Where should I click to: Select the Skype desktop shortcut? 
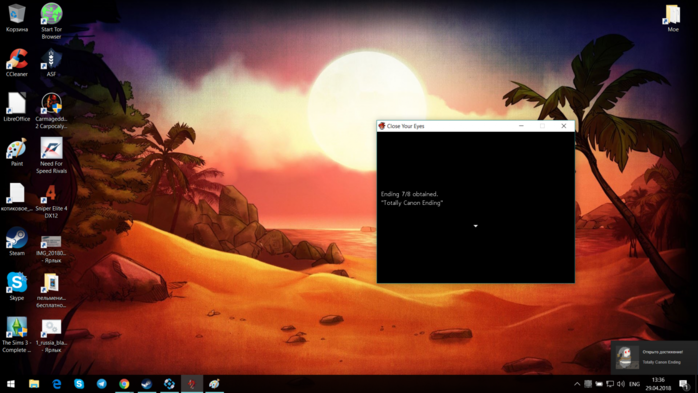(x=17, y=286)
